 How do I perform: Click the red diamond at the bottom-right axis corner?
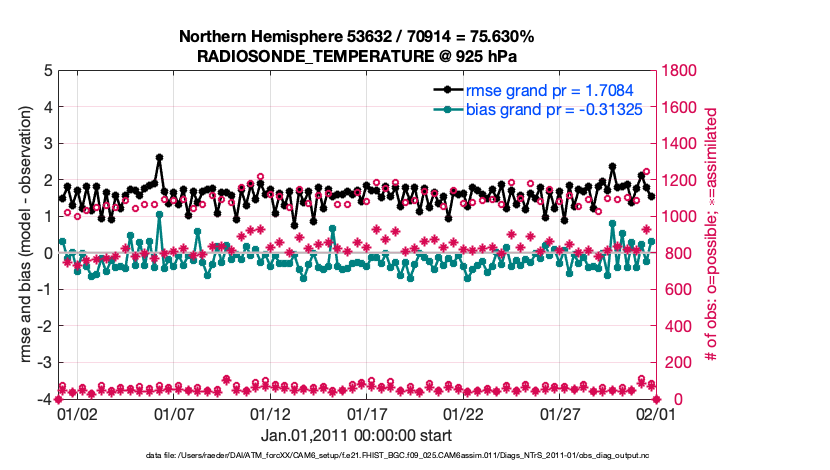coord(655,400)
